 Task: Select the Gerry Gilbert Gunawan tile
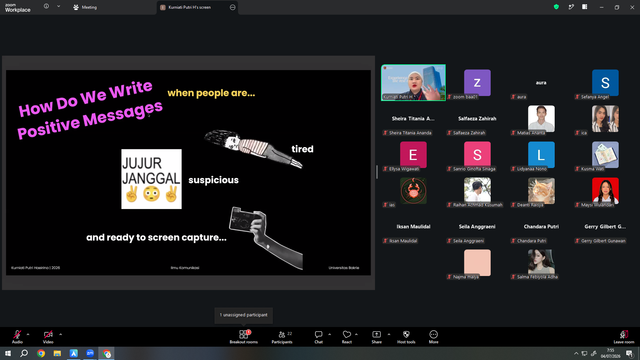(x=605, y=227)
